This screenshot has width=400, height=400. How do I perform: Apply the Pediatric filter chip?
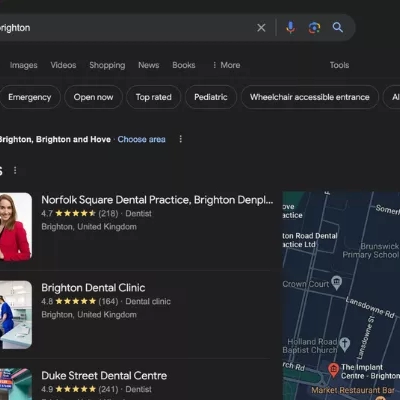(x=211, y=97)
